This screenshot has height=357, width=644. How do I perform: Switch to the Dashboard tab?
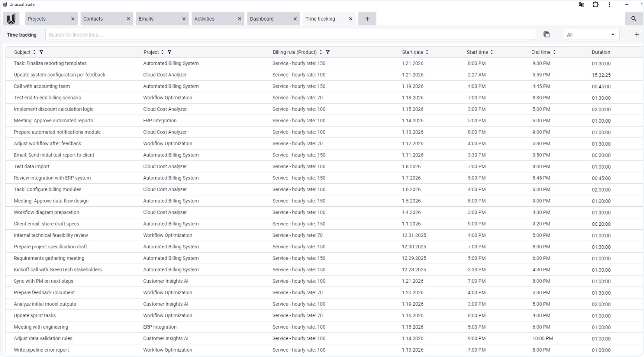click(268, 19)
